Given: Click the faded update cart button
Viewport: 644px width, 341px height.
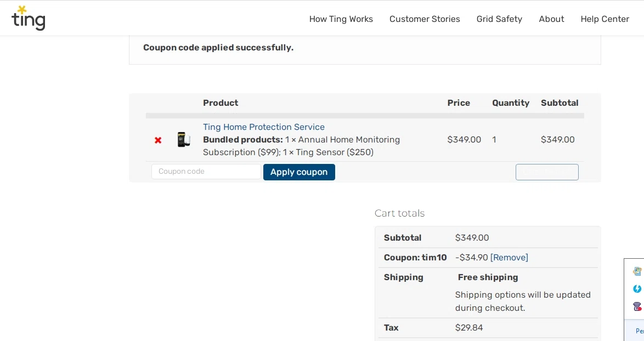Looking at the screenshot, I should (x=547, y=172).
